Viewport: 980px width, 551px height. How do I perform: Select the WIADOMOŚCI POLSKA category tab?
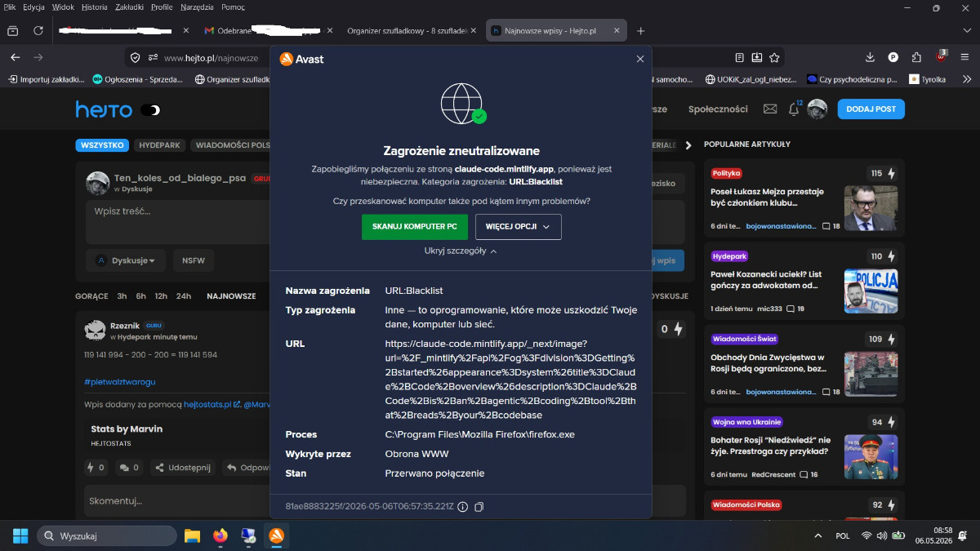pos(230,145)
